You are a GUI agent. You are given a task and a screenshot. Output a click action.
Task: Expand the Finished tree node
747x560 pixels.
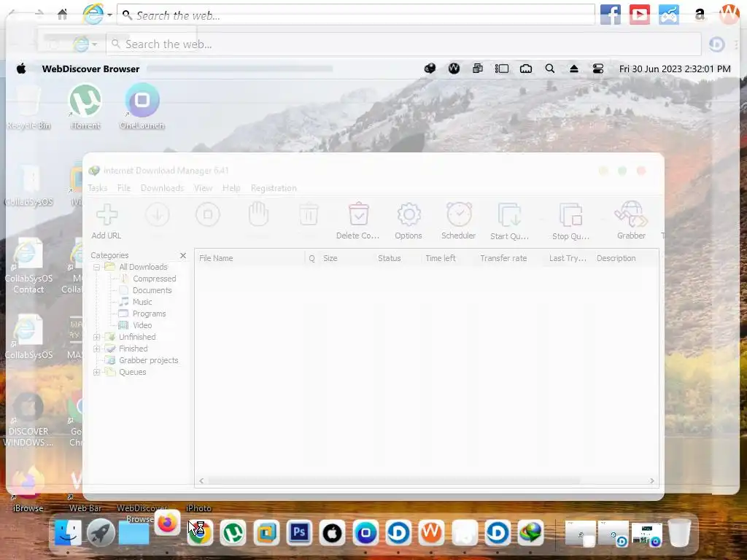(97, 349)
